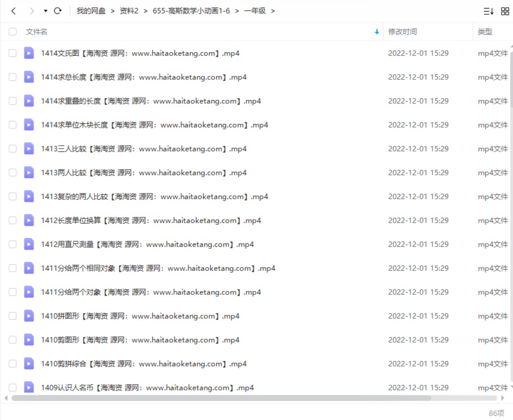Click modified time of 1410拼图形 row
Screen dimensions: 513x420
click(418, 316)
